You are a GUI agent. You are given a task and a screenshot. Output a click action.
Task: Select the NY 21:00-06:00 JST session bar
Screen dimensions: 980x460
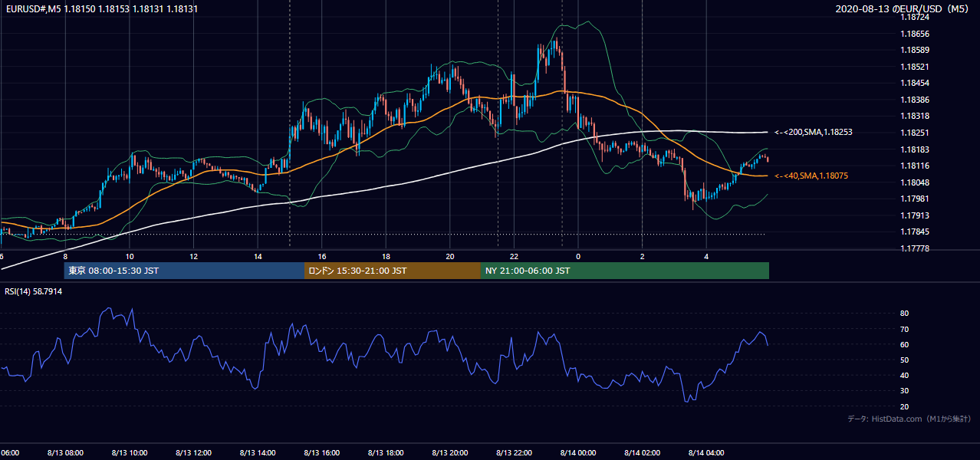[625, 271]
